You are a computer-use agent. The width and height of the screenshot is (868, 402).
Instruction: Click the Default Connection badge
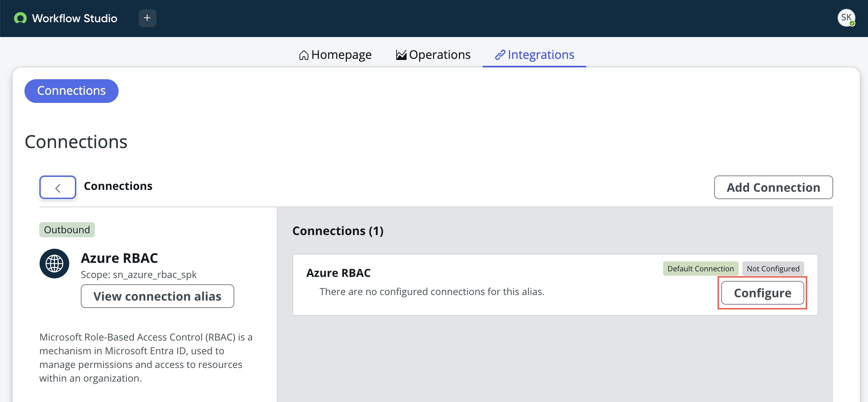[700, 269]
